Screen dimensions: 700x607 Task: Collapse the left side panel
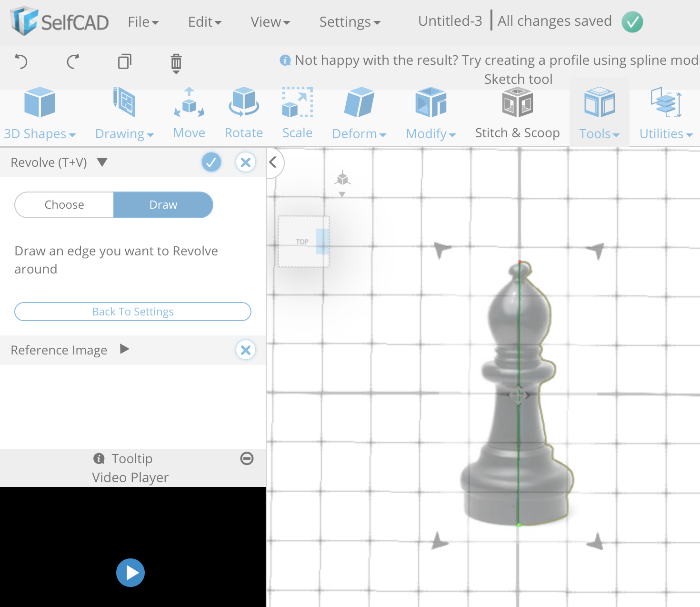click(273, 162)
